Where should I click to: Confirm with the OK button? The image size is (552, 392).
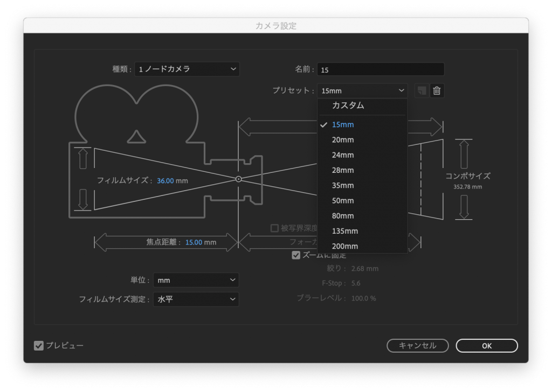[487, 346]
